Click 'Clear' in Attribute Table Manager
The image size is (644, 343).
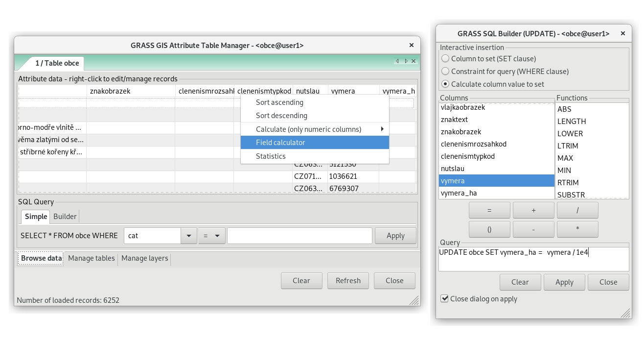pyautogui.click(x=301, y=281)
